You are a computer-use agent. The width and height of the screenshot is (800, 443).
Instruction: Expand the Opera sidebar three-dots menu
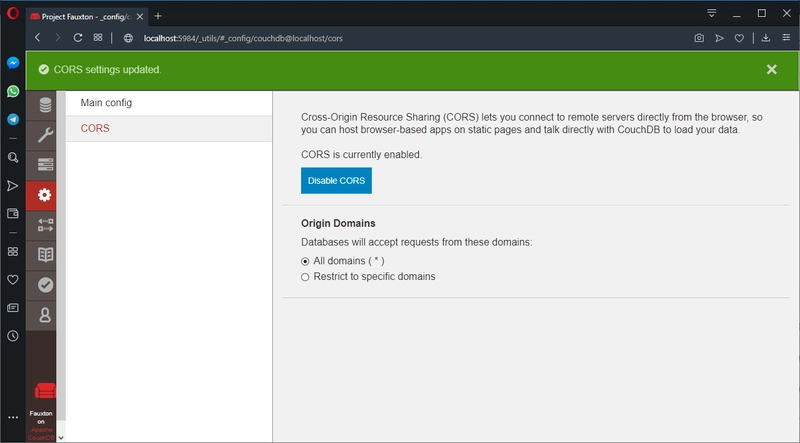click(13, 417)
